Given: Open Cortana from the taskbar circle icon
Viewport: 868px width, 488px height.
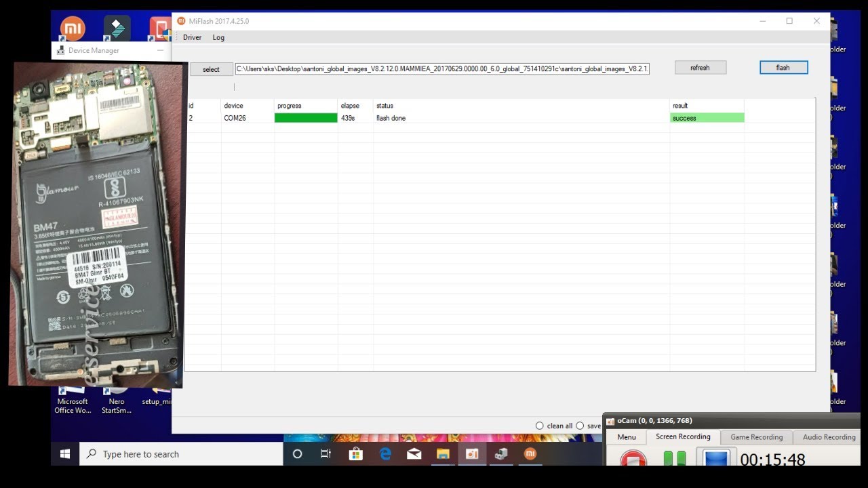Looking at the screenshot, I should point(297,454).
